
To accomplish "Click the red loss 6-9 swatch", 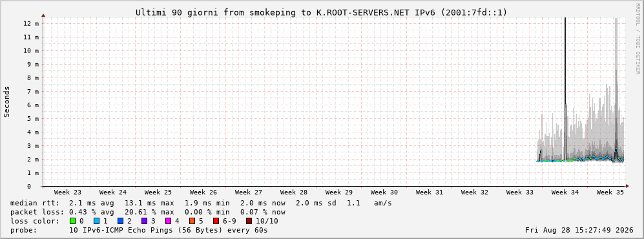I will coord(216,221).
